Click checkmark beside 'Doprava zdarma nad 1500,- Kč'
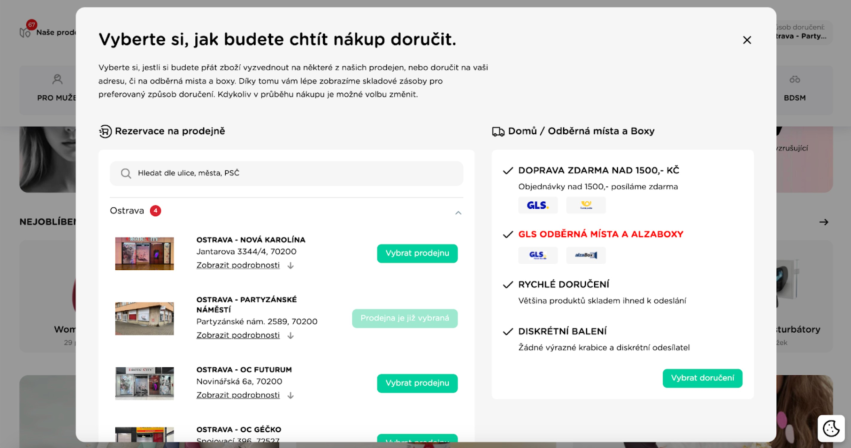The height and width of the screenshot is (448, 851). pos(507,171)
